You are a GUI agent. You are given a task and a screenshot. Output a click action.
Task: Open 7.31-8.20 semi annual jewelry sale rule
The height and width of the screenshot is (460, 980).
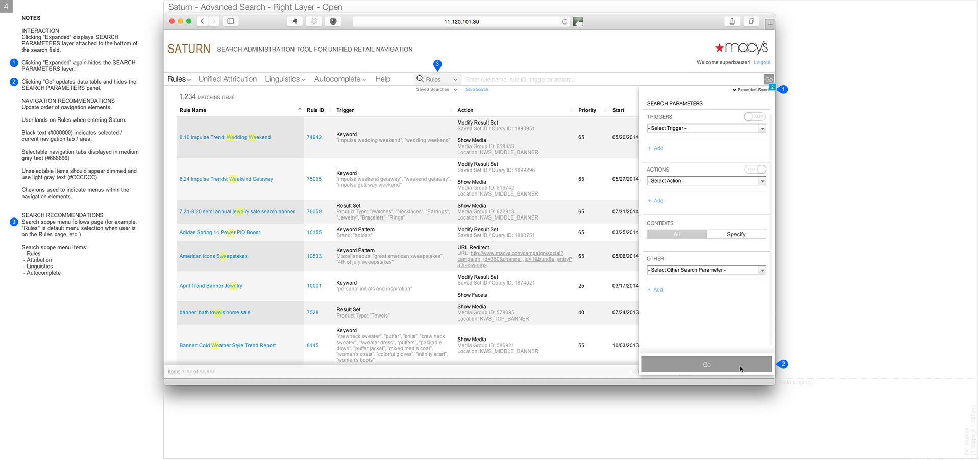tap(237, 212)
